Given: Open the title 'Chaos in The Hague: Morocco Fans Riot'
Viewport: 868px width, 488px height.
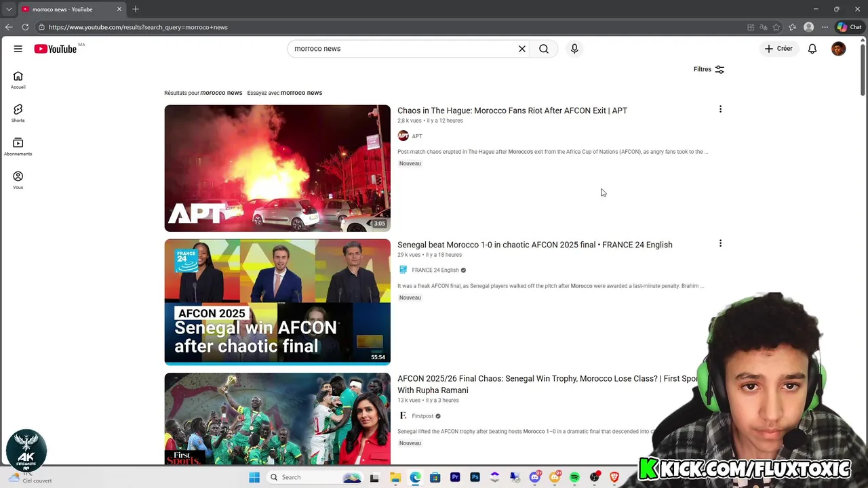Looking at the screenshot, I should pos(512,110).
